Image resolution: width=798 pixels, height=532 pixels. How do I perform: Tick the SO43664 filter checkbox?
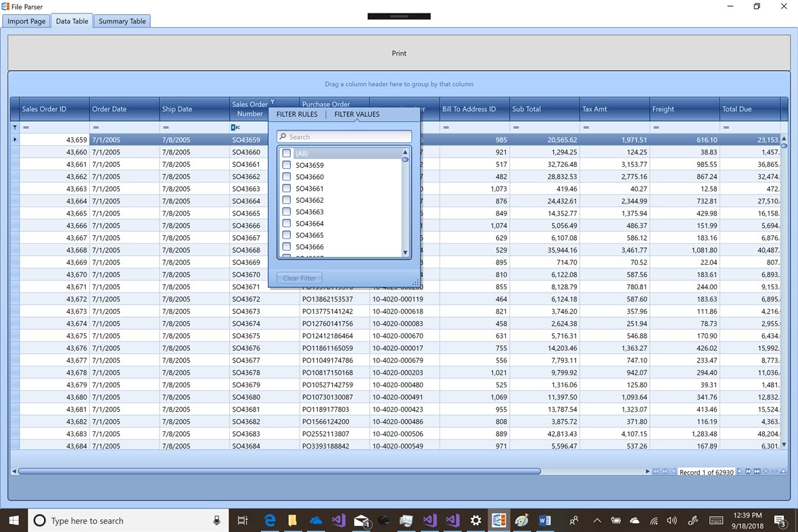[287, 223]
